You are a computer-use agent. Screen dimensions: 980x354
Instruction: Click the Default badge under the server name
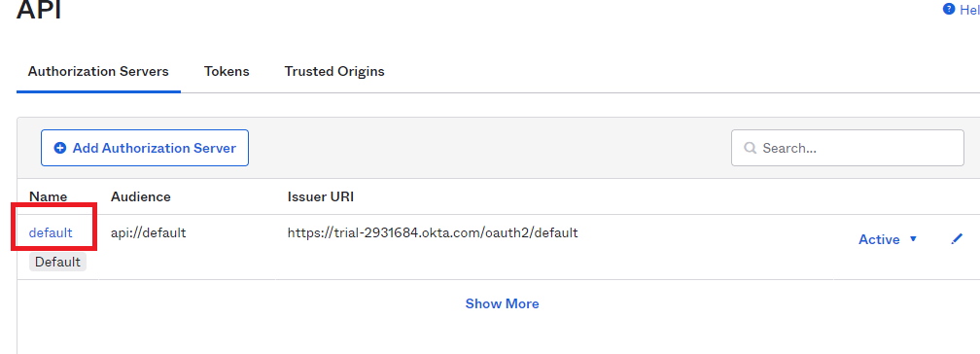pos(57,262)
